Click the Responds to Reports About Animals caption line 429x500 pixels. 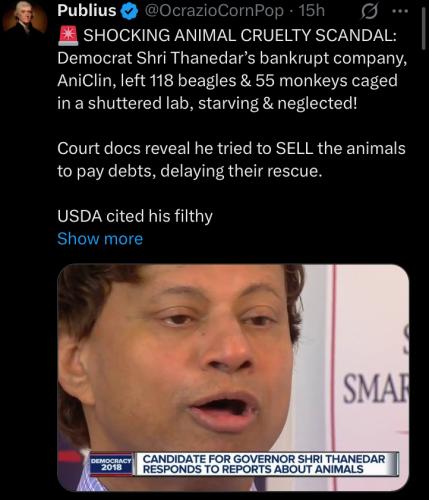[x=253, y=469]
